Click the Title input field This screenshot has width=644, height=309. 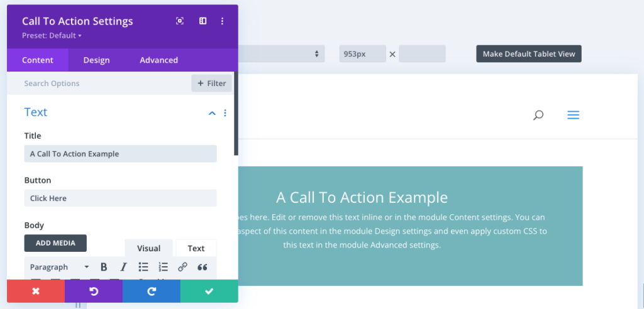pos(120,154)
